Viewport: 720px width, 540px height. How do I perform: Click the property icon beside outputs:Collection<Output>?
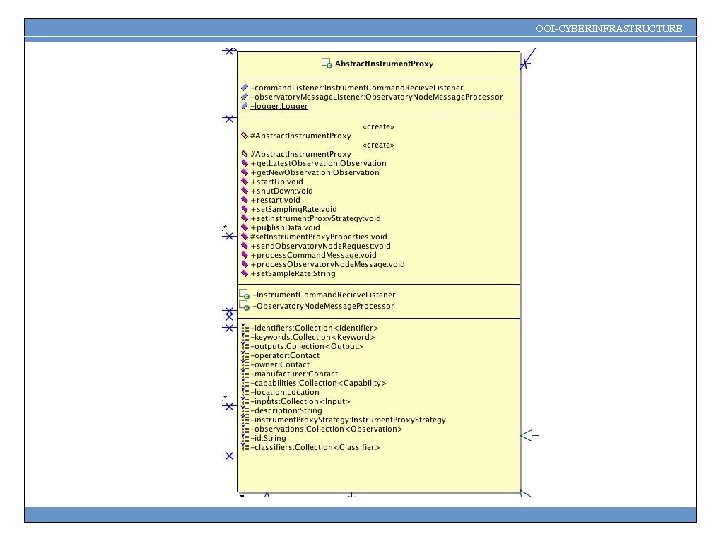(245, 346)
